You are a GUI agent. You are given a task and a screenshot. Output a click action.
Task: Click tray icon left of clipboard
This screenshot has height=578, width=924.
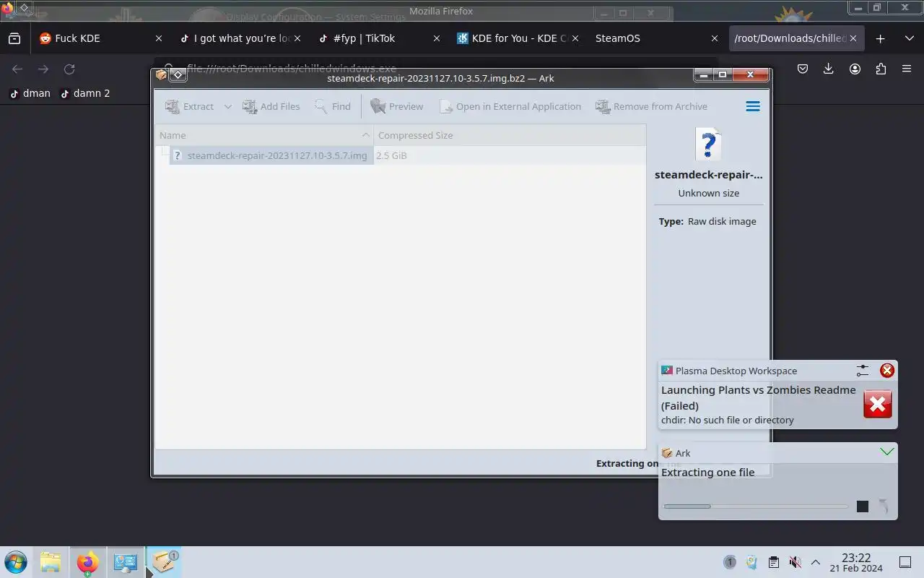point(751,562)
